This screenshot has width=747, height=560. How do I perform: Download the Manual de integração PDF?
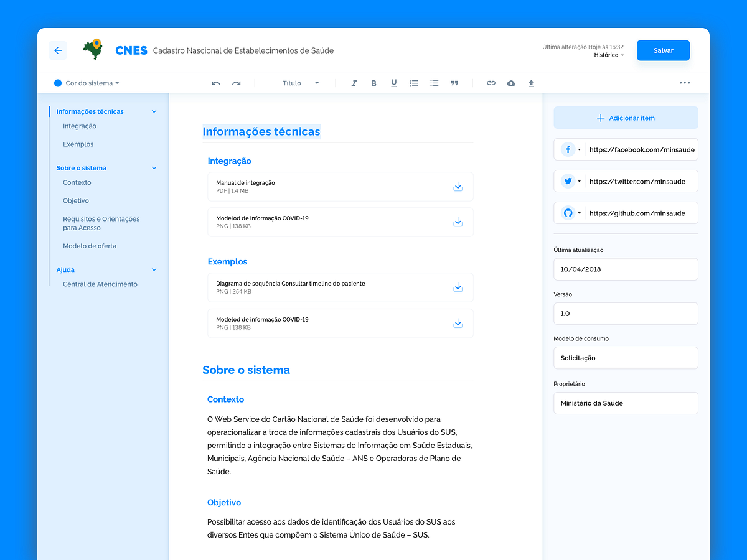(458, 186)
